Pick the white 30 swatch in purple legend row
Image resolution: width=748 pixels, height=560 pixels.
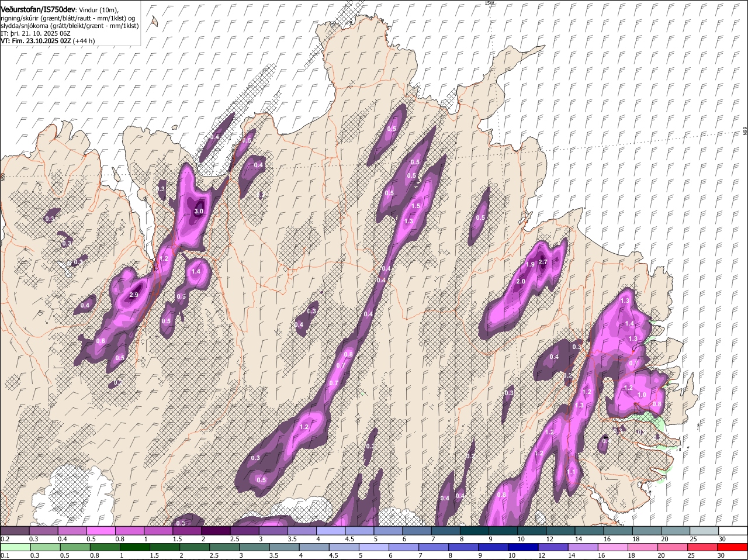click(733, 530)
